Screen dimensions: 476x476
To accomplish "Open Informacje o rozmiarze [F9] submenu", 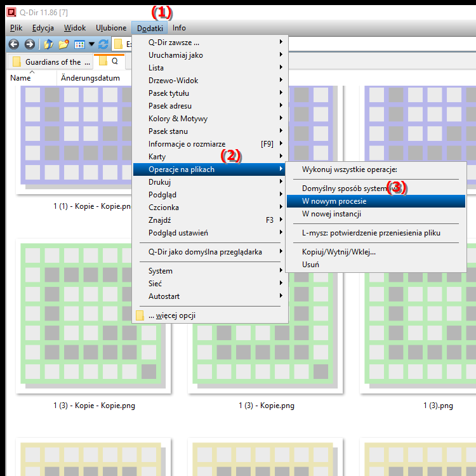I will (210, 144).
